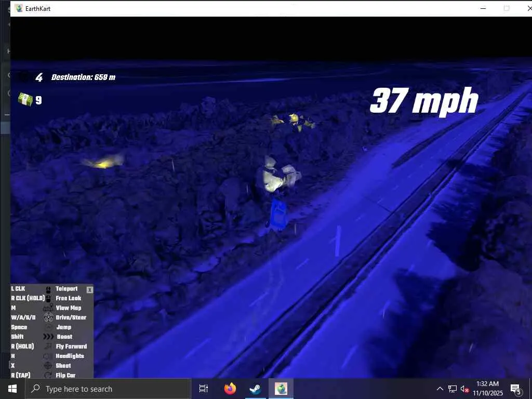The width and height of the screenshot is (532, 399).
Task: Click the "Shift" key label
Action: point(17,337)
